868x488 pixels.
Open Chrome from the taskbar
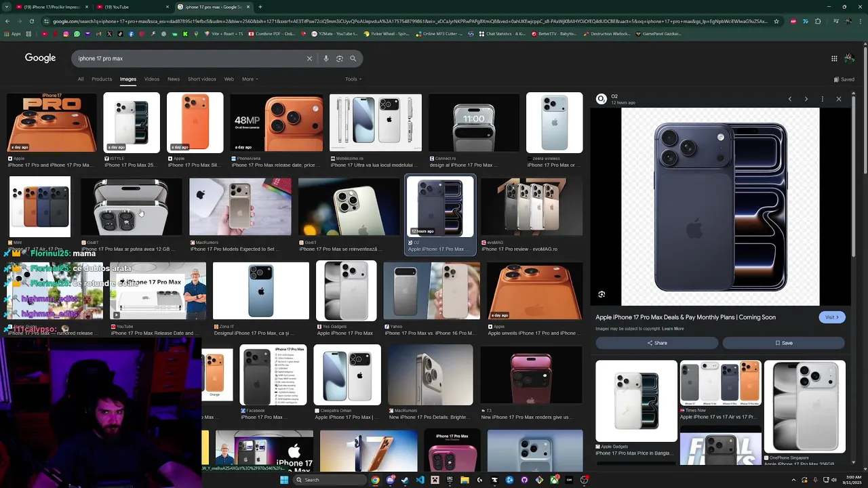[x=375, y=480]
